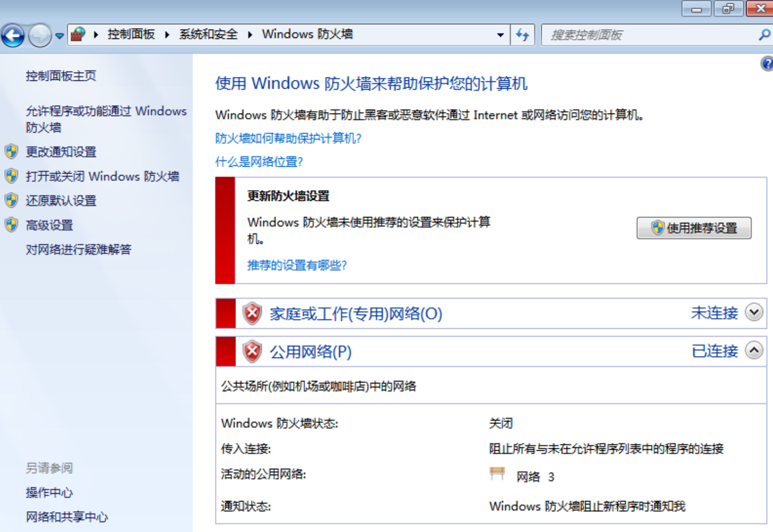Click the 公用网络(P) heading

point(311,352)
